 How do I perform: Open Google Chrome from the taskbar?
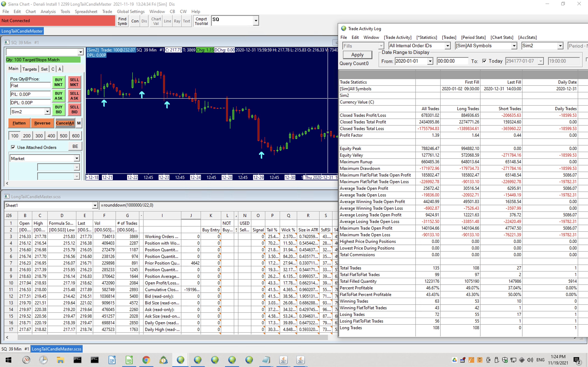point(146,360)
